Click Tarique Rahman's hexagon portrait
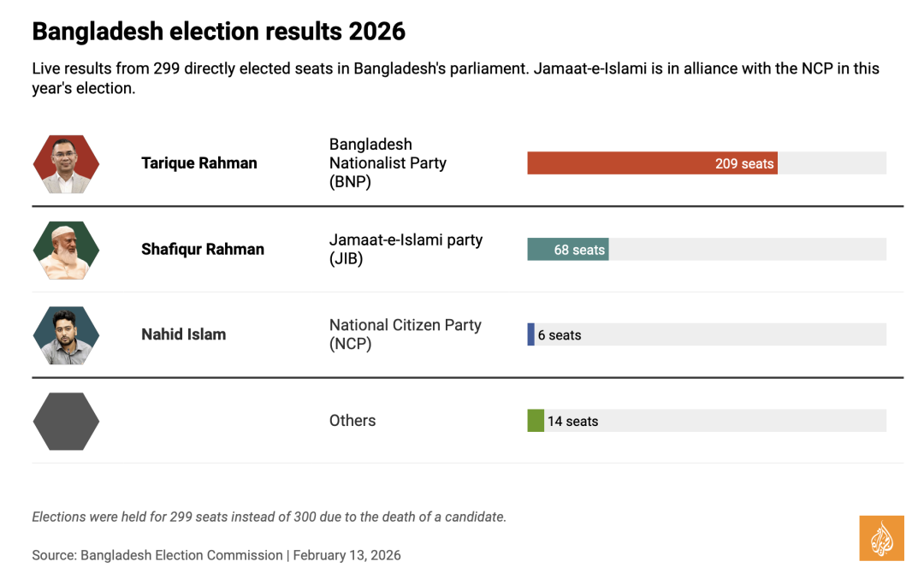Image resolution: width=924 pixels, height=585 pixels. (x=66, y=163)
